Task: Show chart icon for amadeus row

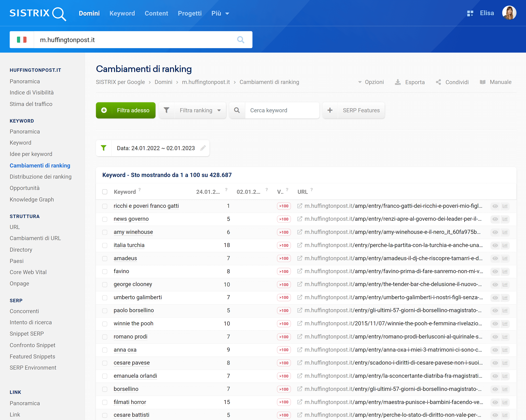Action: [x=505, y=258]
